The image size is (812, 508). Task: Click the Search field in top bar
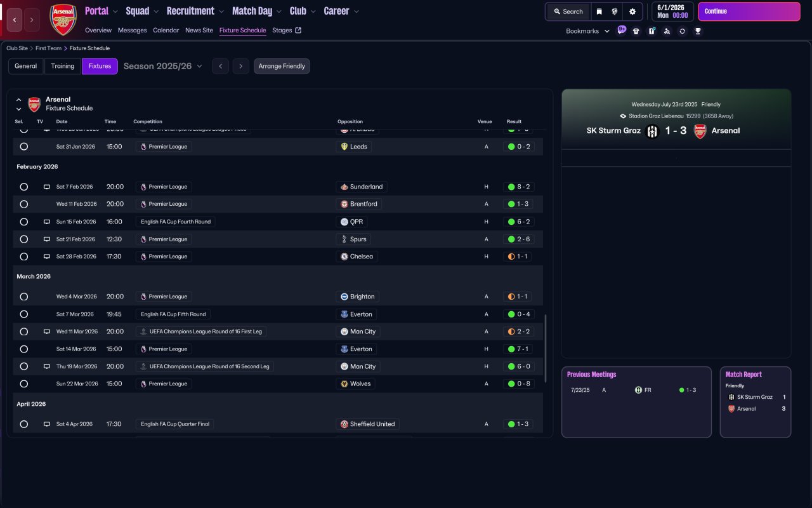pos(568,11)
